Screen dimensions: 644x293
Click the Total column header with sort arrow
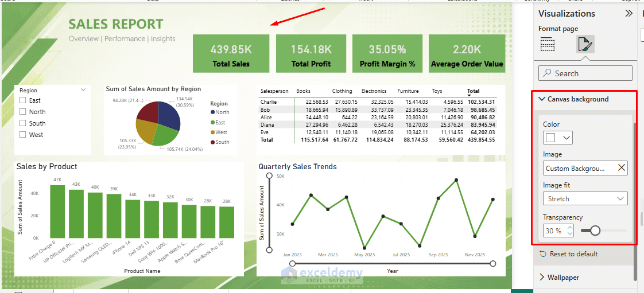[x=473, y=92]
